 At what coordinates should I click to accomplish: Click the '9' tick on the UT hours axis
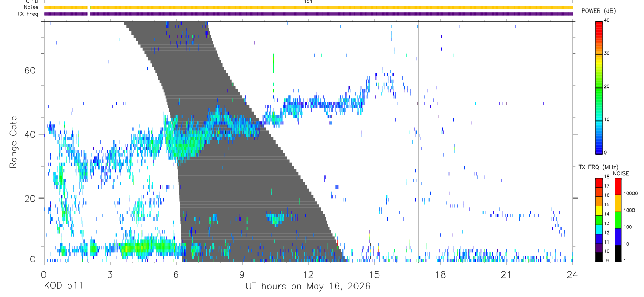(x=242, y=274)
